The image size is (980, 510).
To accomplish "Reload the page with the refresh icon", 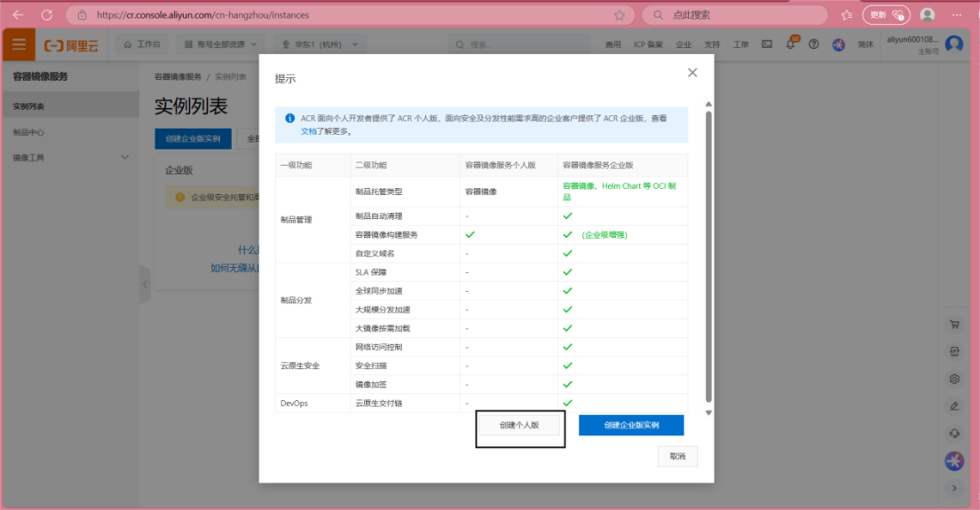I will [47, 15].
